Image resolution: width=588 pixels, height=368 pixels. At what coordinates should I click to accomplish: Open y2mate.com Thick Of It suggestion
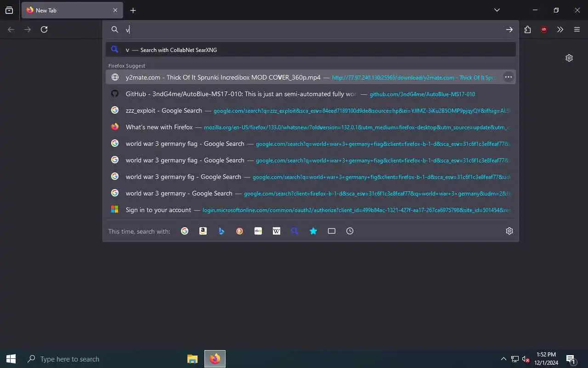[x=311, y=77]
